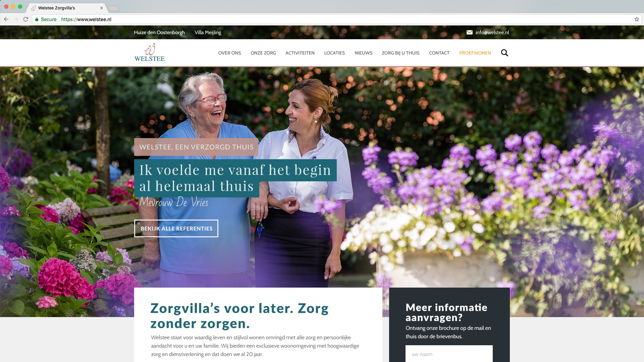
Task: Close the Welstee Zorgvilla's browser tab
Action: coord(102,8)
